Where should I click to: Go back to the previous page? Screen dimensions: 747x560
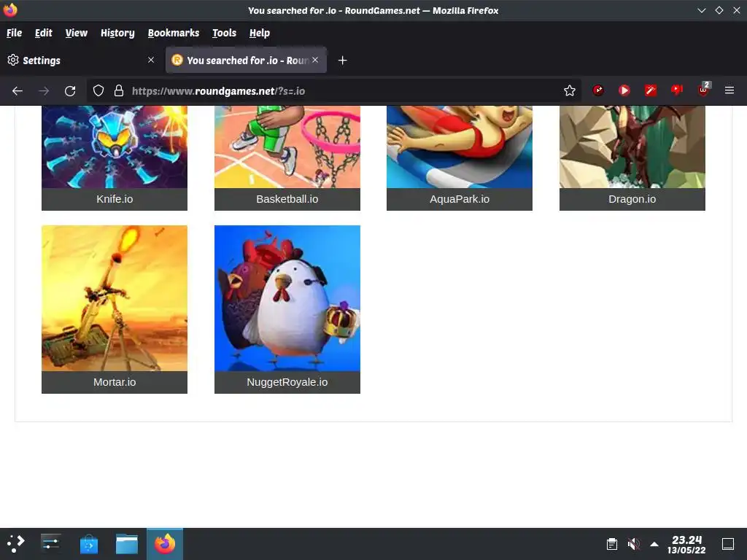(x=18, y=90)
